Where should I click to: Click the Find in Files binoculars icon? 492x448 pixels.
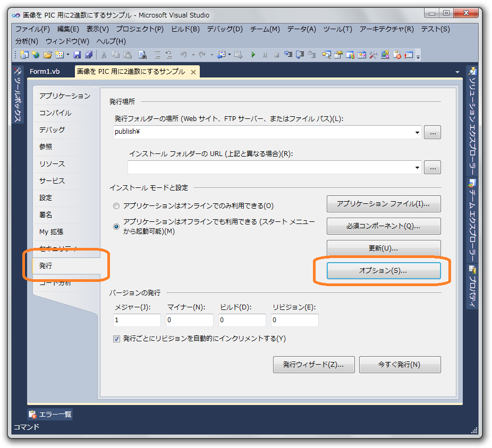(x=143, y=55)
